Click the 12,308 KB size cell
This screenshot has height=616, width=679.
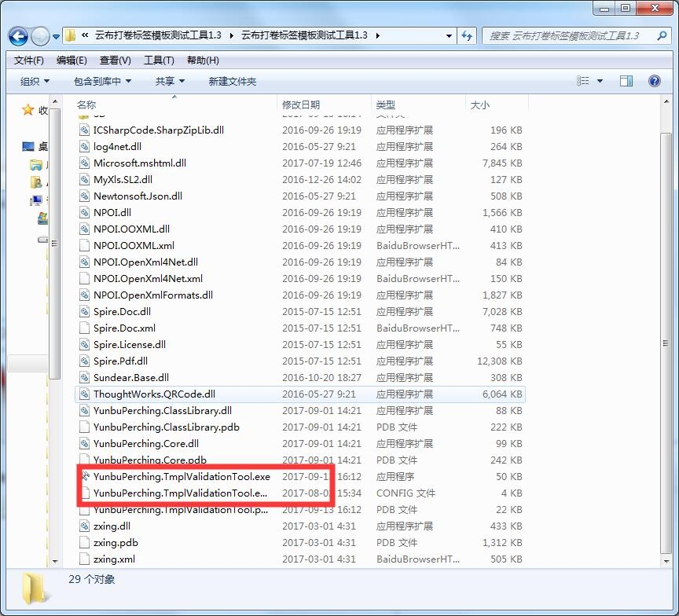(499, 361)
